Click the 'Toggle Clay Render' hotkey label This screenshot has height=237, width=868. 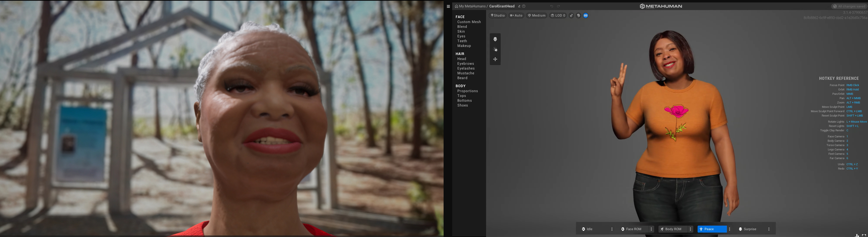point(832,131)
